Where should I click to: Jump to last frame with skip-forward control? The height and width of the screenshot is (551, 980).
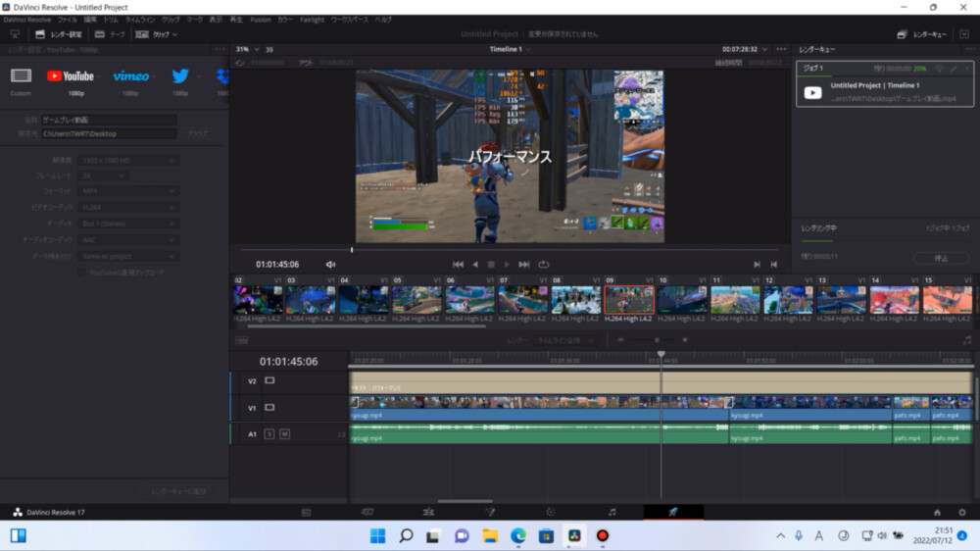click(x=523, y=265)
